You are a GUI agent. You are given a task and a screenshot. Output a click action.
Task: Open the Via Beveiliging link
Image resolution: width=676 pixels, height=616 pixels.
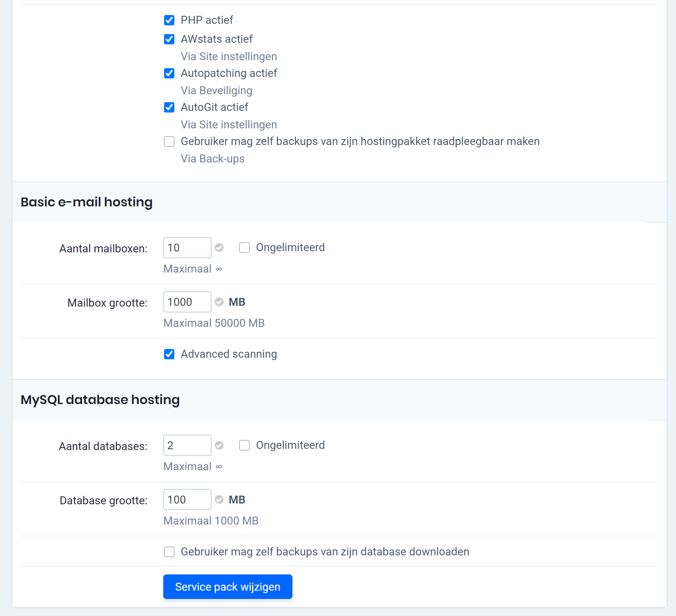tap(216, 90)
